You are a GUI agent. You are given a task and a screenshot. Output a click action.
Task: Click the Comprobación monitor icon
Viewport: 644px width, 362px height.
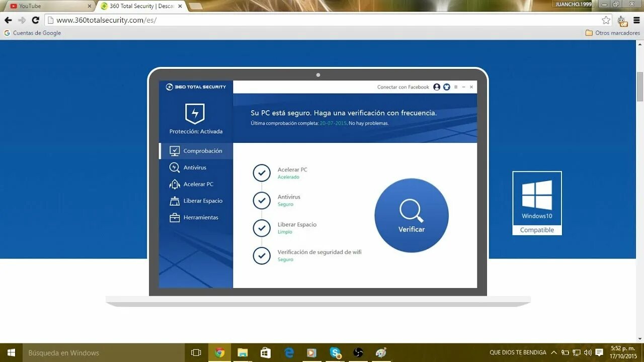[x=175, y=151]
